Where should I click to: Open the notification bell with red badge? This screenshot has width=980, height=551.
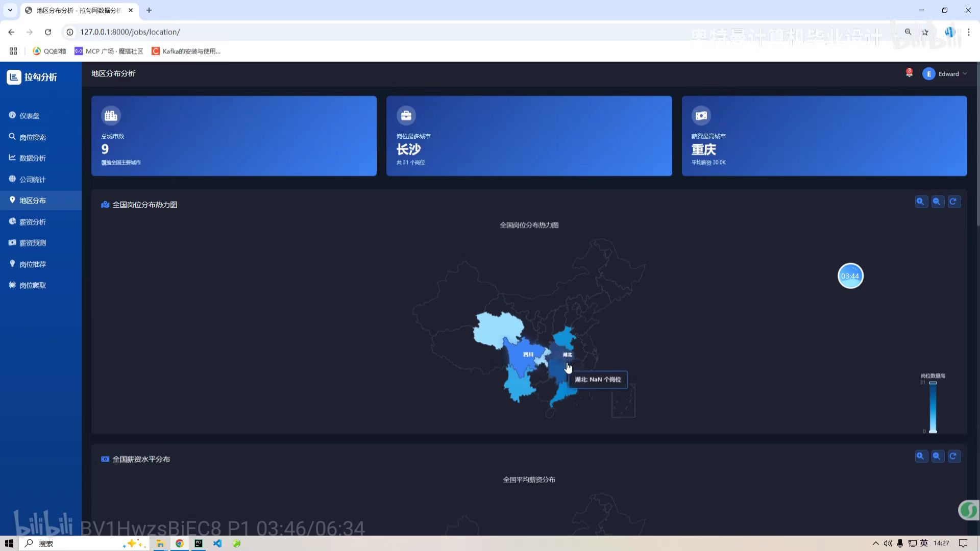pyautogui.click(x=909, y=73)
